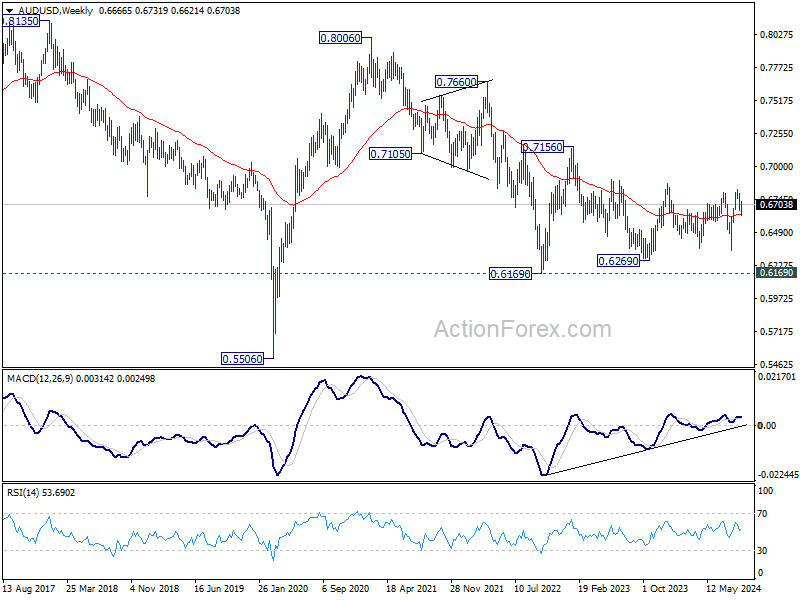
Task: Click the 0.72550 price axis value
Action: point(777,134)
